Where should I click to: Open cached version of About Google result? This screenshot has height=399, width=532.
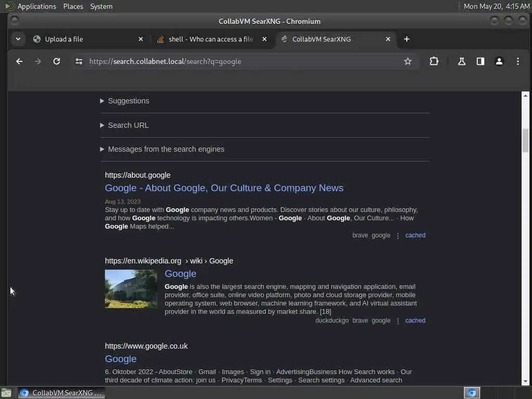(415, 235)
